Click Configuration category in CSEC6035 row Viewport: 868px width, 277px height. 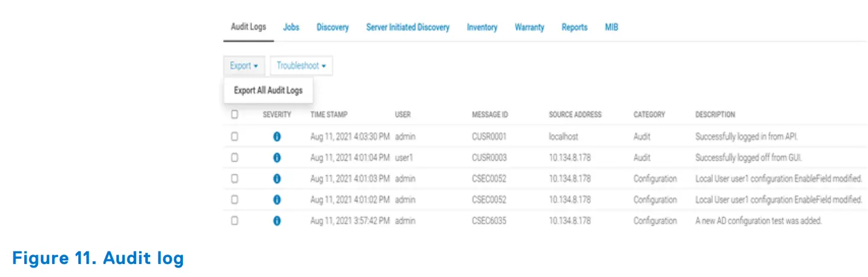click(655, 221)
